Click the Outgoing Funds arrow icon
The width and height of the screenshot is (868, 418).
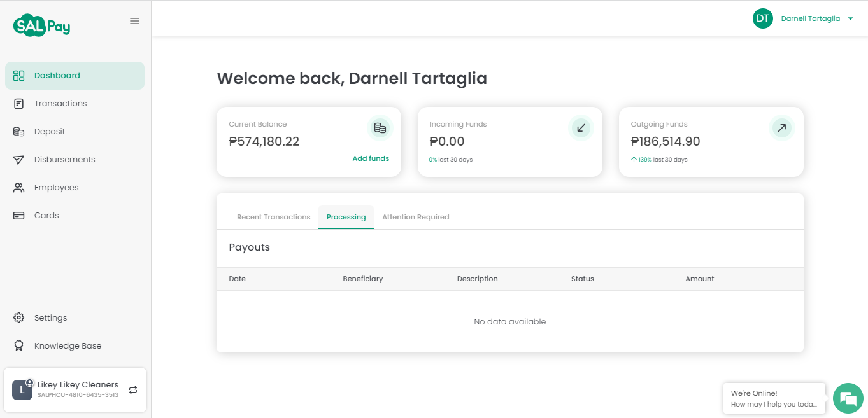point(782,128)
